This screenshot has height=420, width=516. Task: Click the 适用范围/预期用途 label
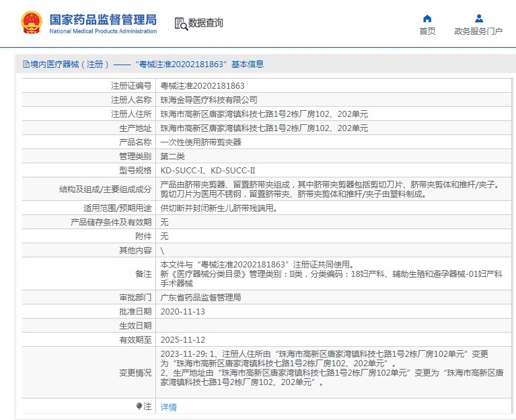point(118,208)
